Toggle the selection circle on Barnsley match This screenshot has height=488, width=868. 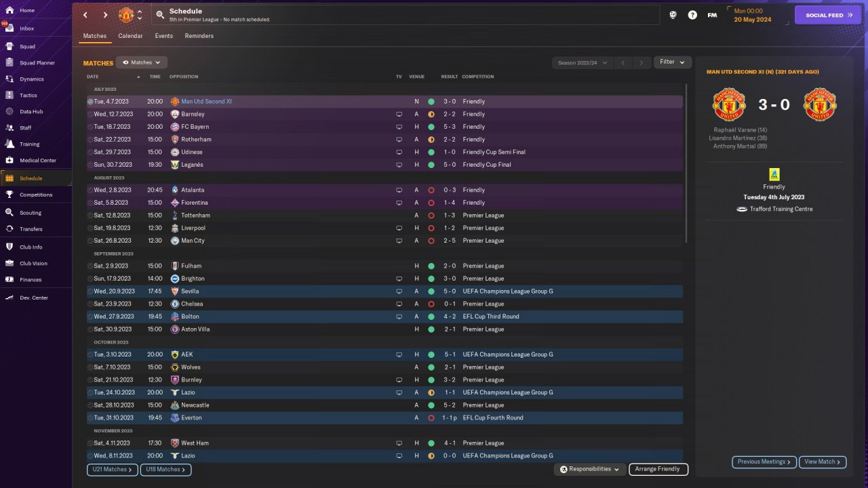point(90,115)
